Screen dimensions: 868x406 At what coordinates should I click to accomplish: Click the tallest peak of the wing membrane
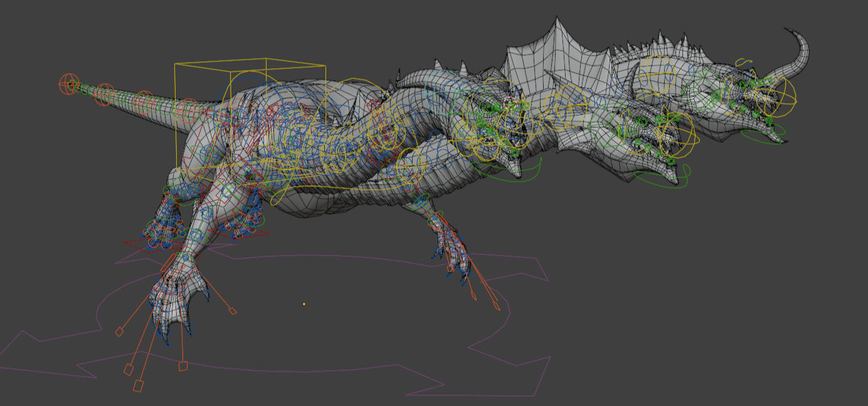click(x=556, y=21)
